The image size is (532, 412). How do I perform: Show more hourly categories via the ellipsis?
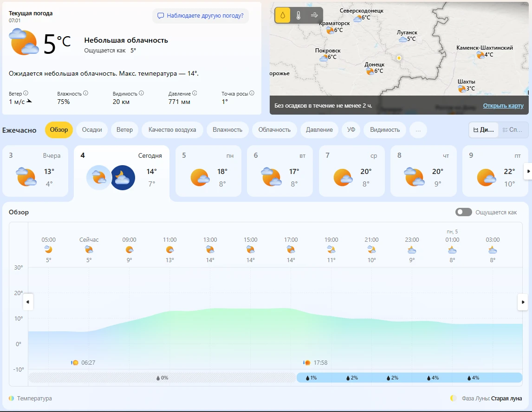pos(418,130)
